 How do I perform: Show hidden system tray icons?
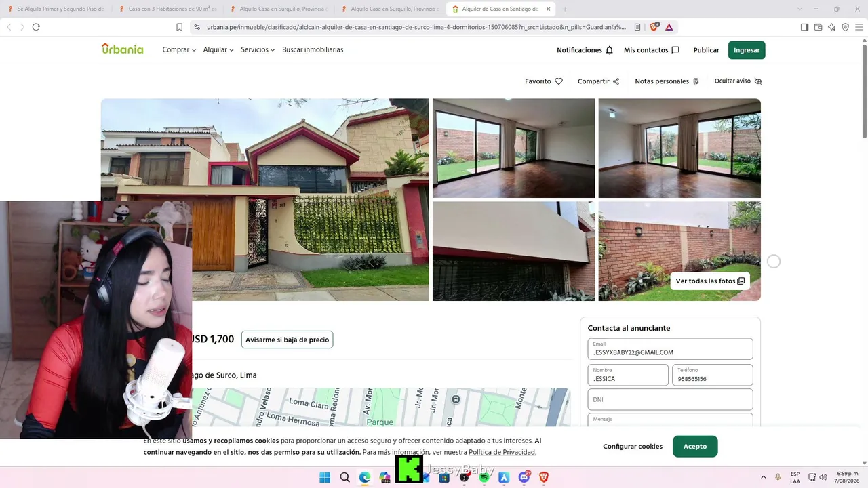tap(764, 477)
